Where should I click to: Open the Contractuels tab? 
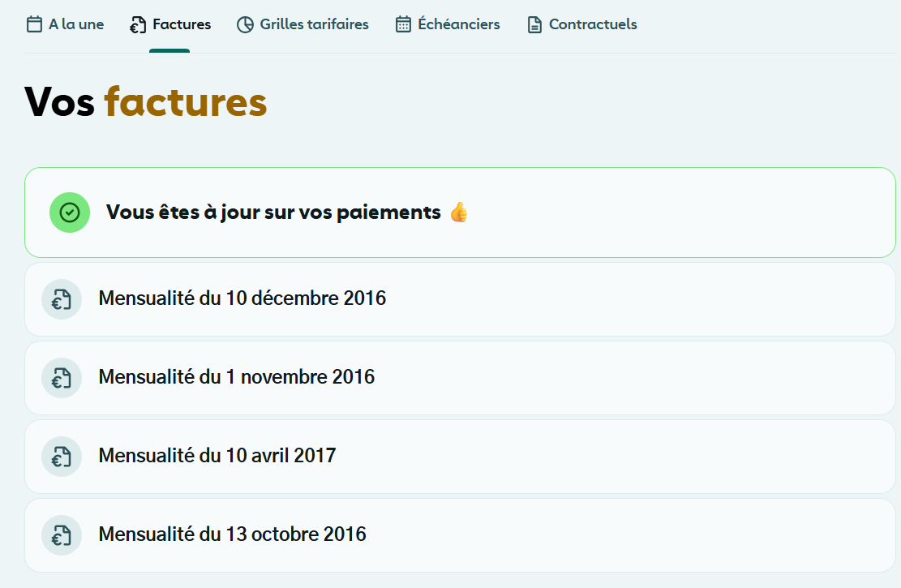[x=593, y=24]
